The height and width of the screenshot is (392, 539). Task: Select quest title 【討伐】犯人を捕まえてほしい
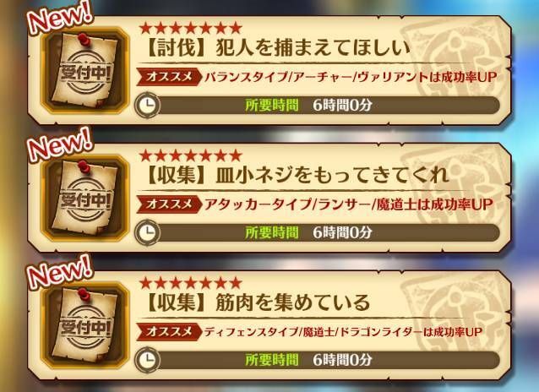click(277, 48)
